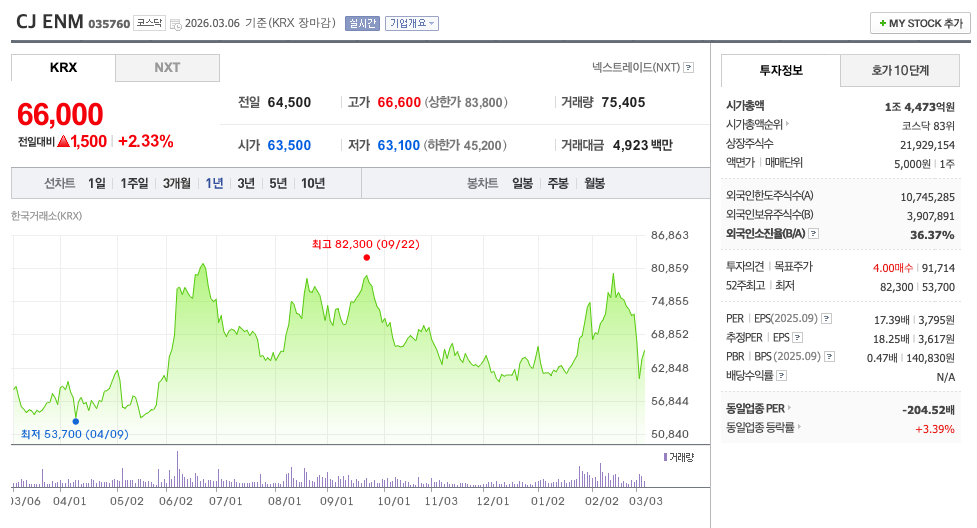Expand the 기업개요 dropdown
The width and height of the screenshot is (977, 528).
pos(412,23)
